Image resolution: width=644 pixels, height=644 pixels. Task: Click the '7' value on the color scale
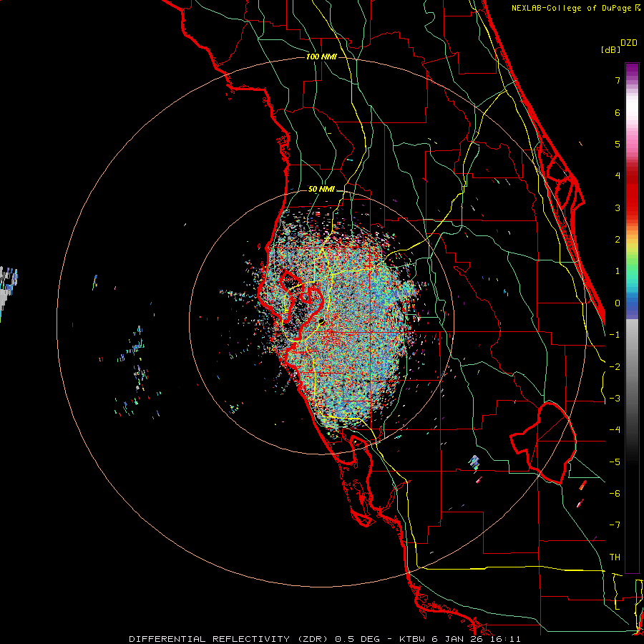point(618,80)
